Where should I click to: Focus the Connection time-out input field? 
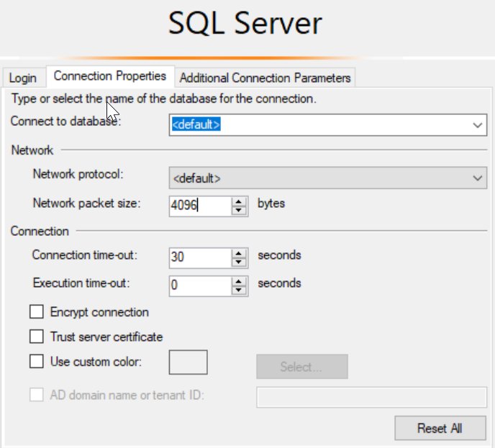[x=199, y=257]
